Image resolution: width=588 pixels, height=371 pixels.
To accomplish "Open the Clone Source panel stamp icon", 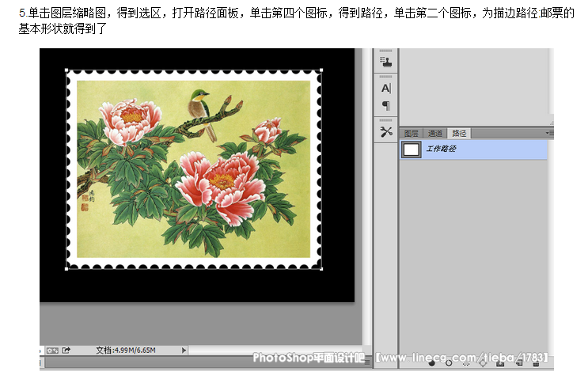I will (x=386, y=62).
